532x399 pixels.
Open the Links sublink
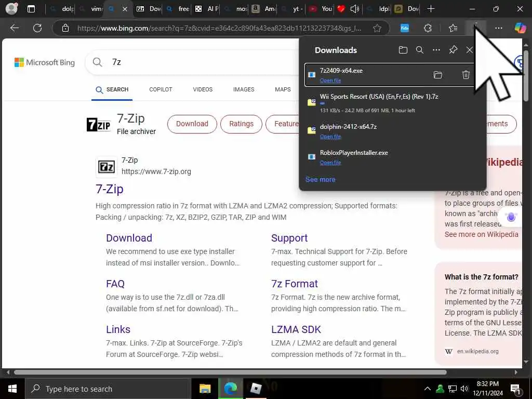click(x=118, y=329)
